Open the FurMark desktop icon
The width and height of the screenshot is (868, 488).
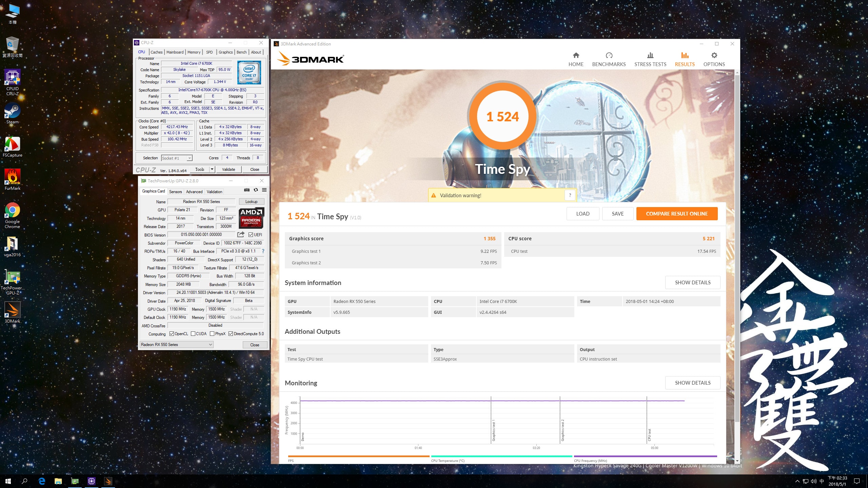pyautogui.click(x=12, y=180)
